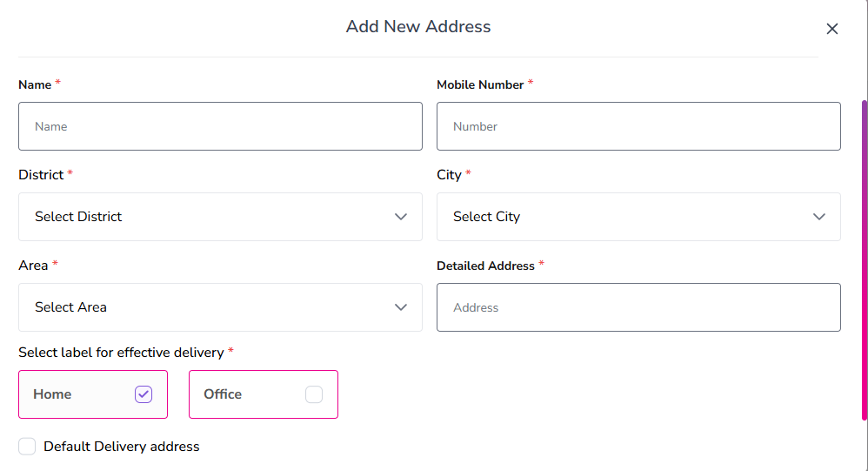Uncheck the Home label checkbox
Viewport: 868px width, 471px height.
pyautogui.click(x=144, y=394)
